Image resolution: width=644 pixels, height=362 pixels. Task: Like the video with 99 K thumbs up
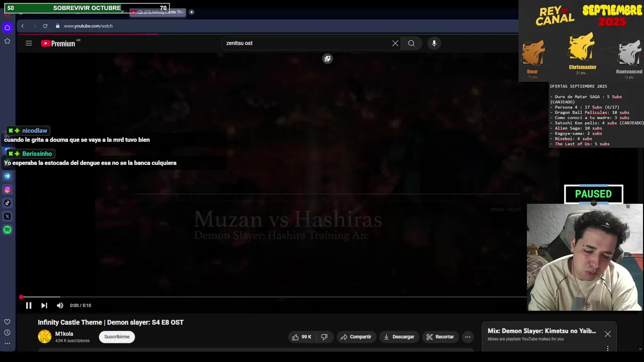coord(301,337)
